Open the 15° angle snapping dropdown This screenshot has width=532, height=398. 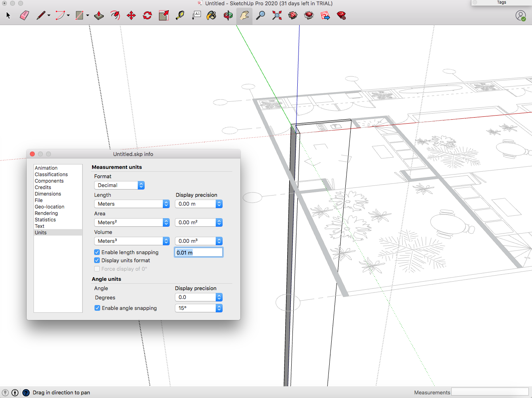tap(199, 308)
